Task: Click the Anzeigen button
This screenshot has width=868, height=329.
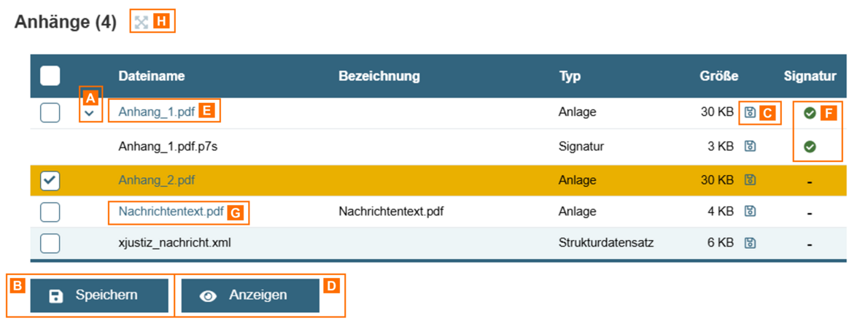Action: coord(250,295)
